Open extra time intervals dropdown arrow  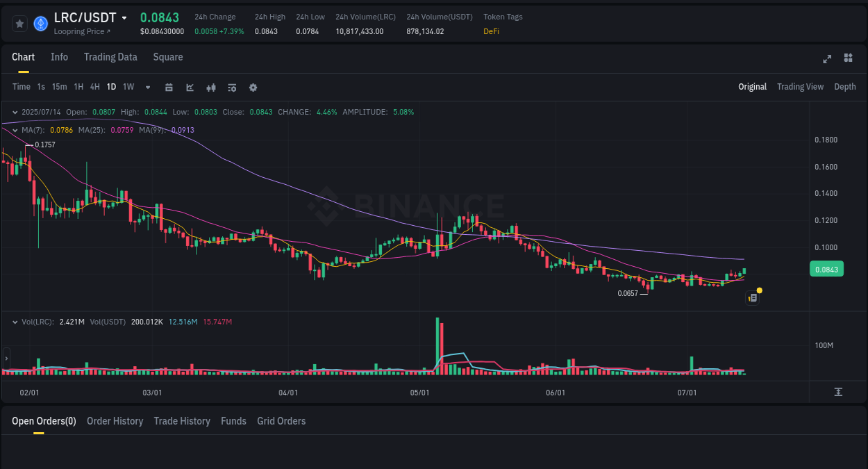[x=147, y=88]
